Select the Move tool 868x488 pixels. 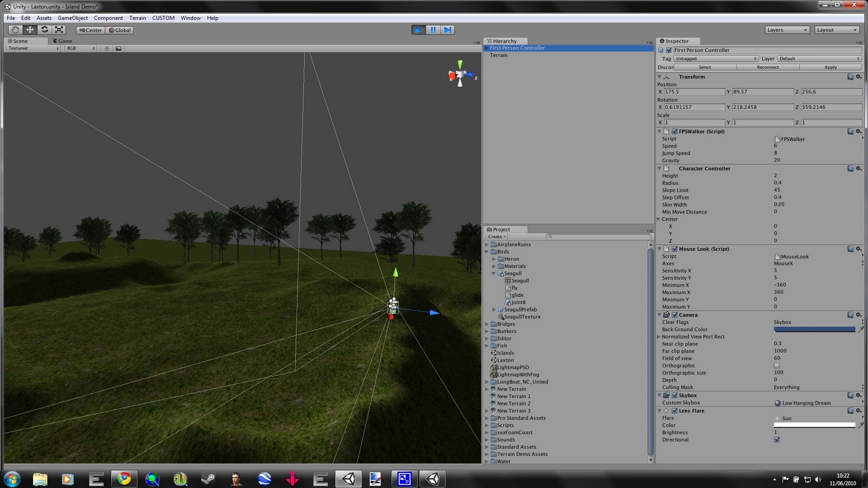(x=29, y=30)
